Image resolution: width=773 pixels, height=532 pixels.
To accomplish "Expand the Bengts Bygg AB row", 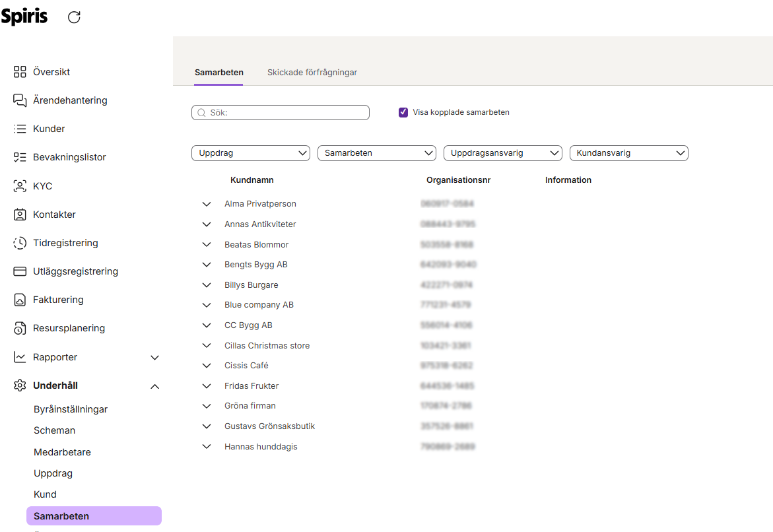I will click(207, 265).
